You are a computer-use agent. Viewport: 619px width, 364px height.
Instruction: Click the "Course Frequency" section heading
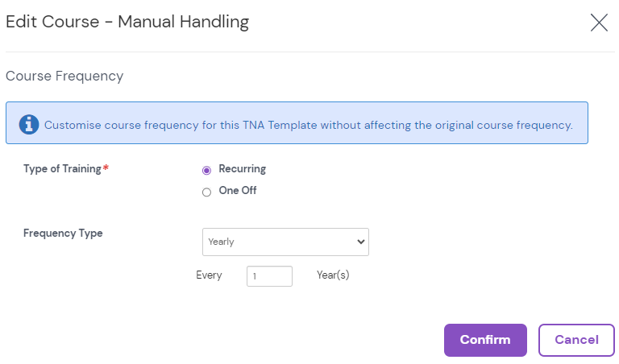pyautogui.click(x=64, y=77)
